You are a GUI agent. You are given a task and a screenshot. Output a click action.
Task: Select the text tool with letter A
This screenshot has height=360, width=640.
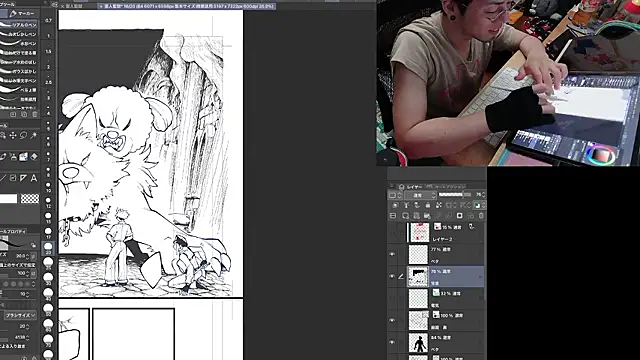click(x=34, y=178)
